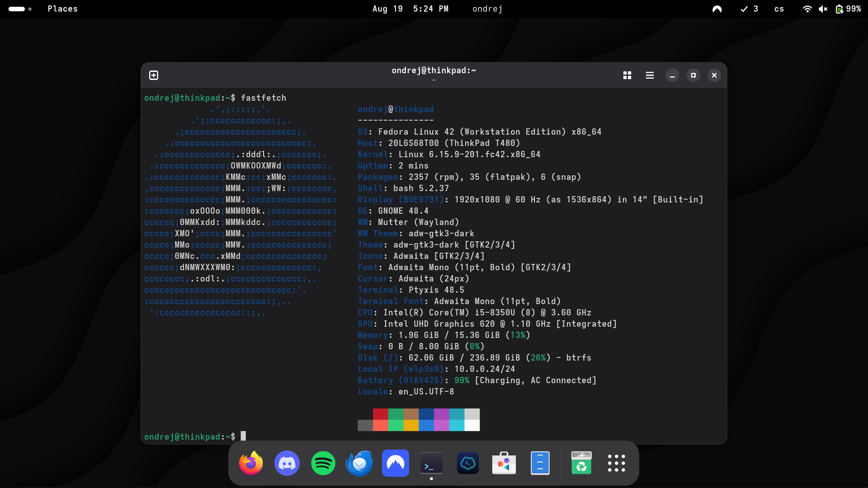Click the Host line ThinkPad T480
The image size is (868, 488).
click(x=439, y=143)
